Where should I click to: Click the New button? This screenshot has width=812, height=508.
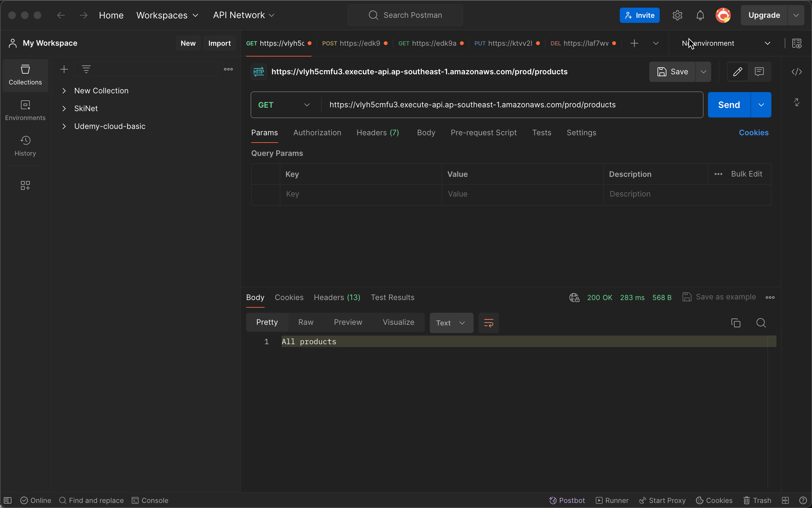point(188,43)
